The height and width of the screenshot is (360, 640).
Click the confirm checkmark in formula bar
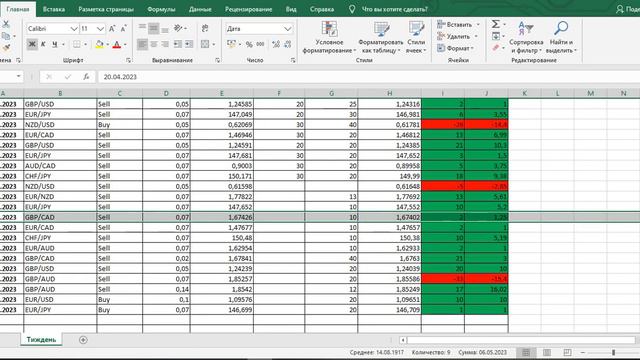tap(67, 77)
